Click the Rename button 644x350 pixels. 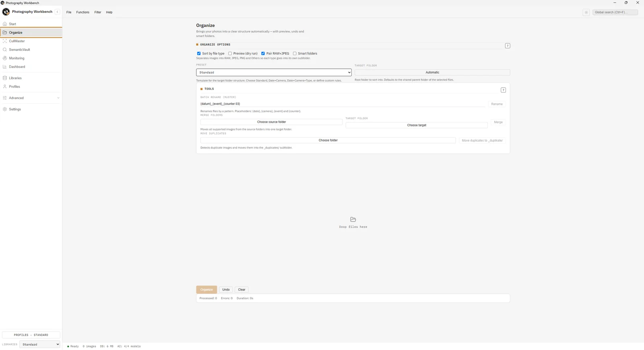click(497, 104)
